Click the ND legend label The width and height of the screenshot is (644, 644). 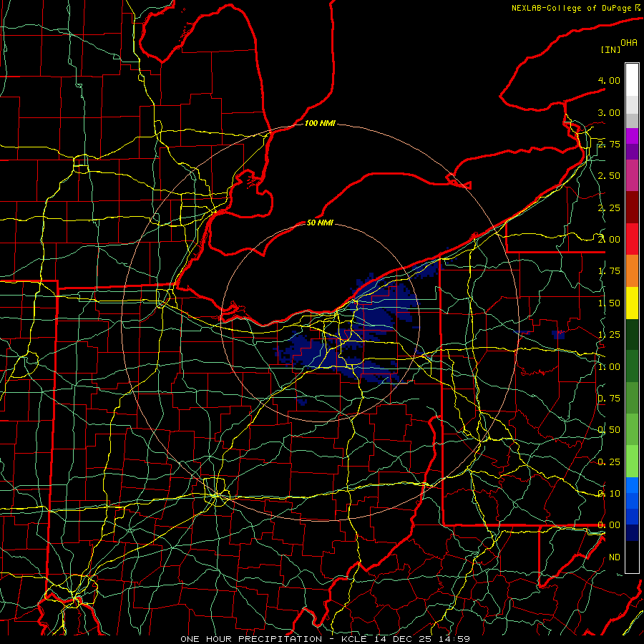(x=615, y=557)
